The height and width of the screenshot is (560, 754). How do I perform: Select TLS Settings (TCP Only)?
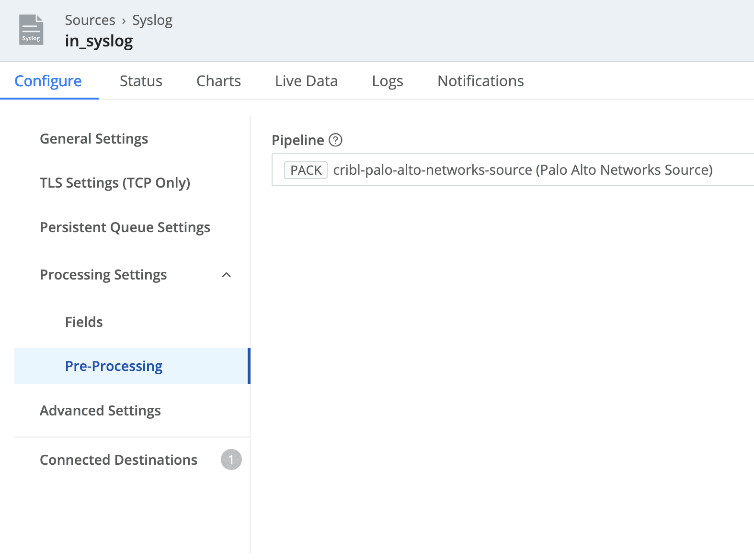[x=115, y=183]
